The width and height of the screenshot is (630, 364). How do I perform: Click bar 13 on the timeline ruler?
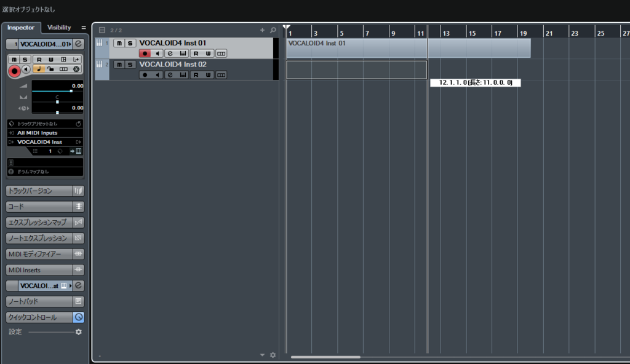(446, 33)
